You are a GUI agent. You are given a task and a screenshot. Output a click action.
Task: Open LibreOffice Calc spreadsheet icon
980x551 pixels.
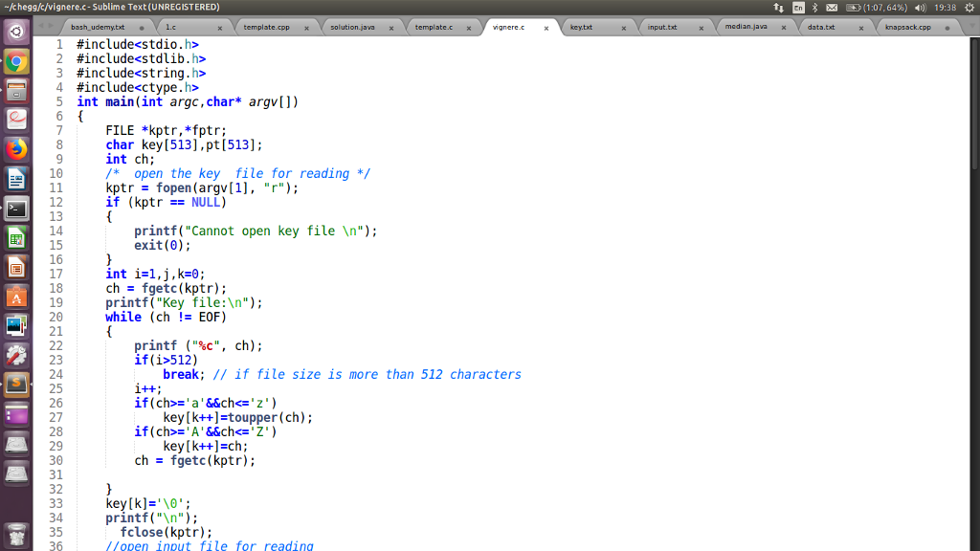(x=16, y=237)
